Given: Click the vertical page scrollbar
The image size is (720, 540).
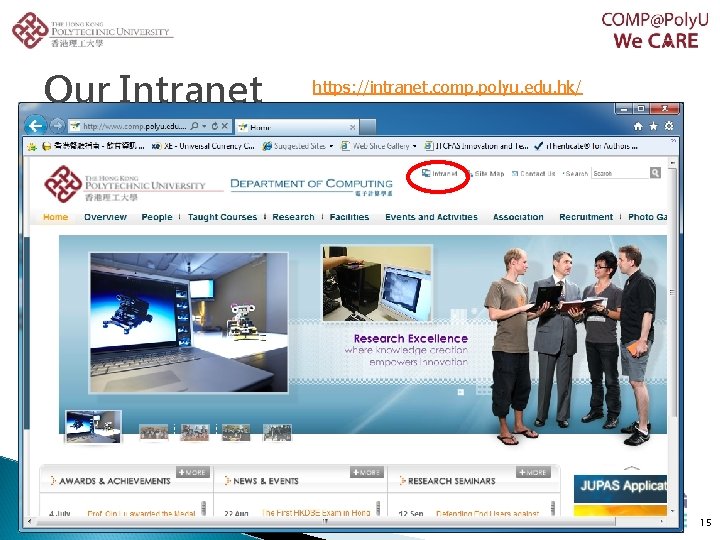Looking at the screenshot, I should (672, 293).
